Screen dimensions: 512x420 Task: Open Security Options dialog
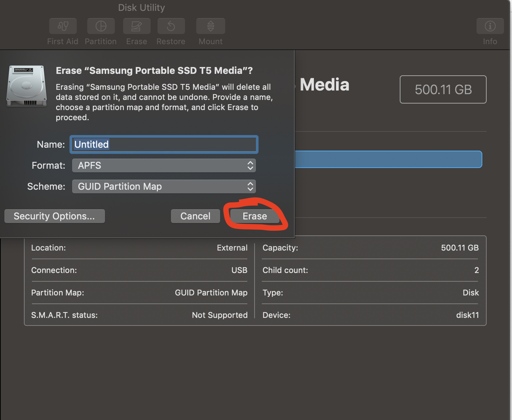pos(54,216)
